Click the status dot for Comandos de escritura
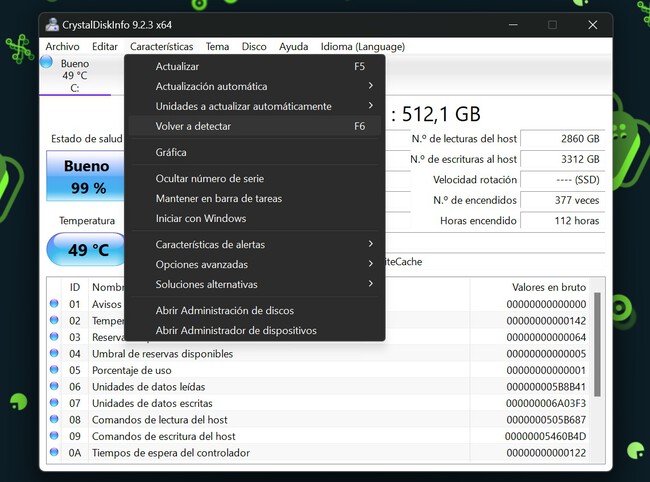 click(53, 436)
